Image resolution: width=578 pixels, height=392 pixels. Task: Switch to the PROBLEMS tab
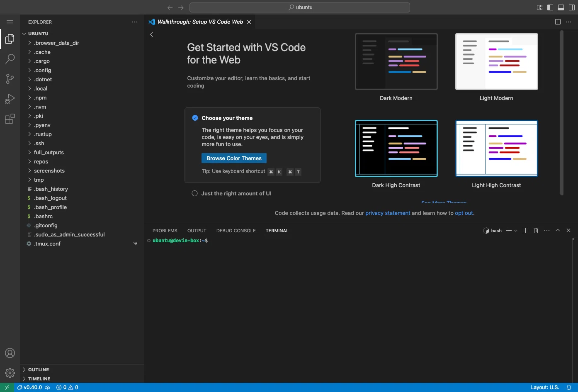165,231
